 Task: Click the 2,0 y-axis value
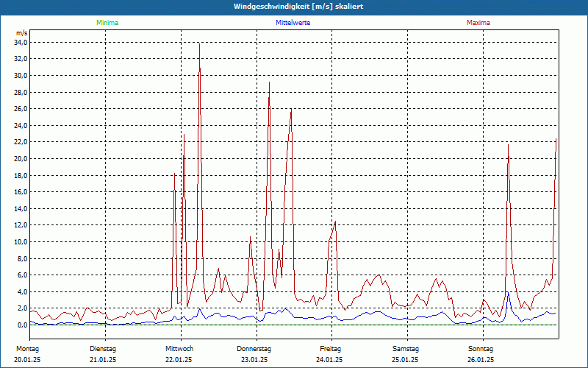(22, 308)
